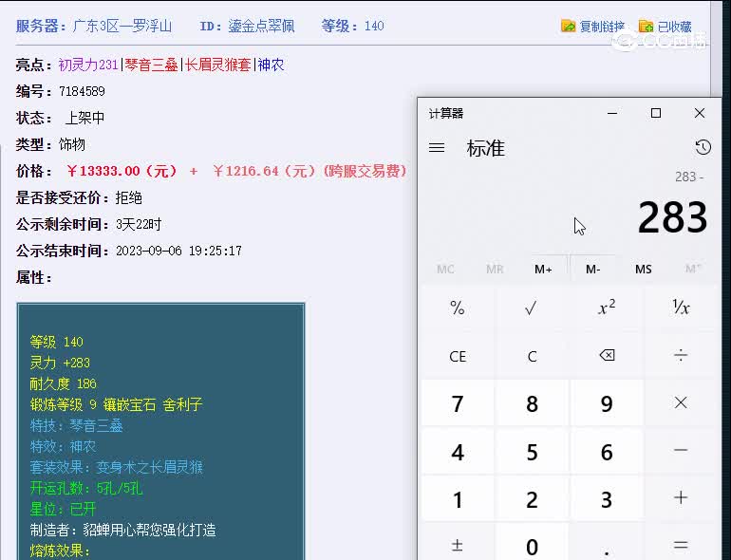Click the 耐久度 186 attribute line

63,383
